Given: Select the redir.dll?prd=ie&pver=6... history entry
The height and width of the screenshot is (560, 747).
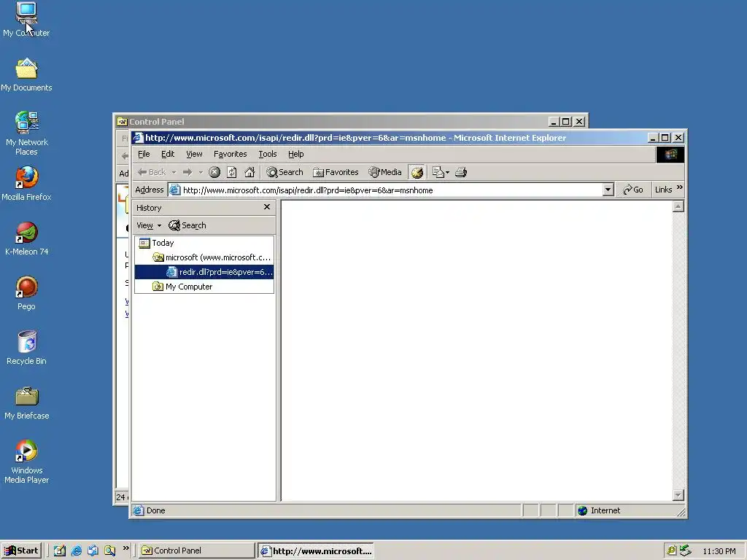Looking at the screenshot, I should coord(204,272).
